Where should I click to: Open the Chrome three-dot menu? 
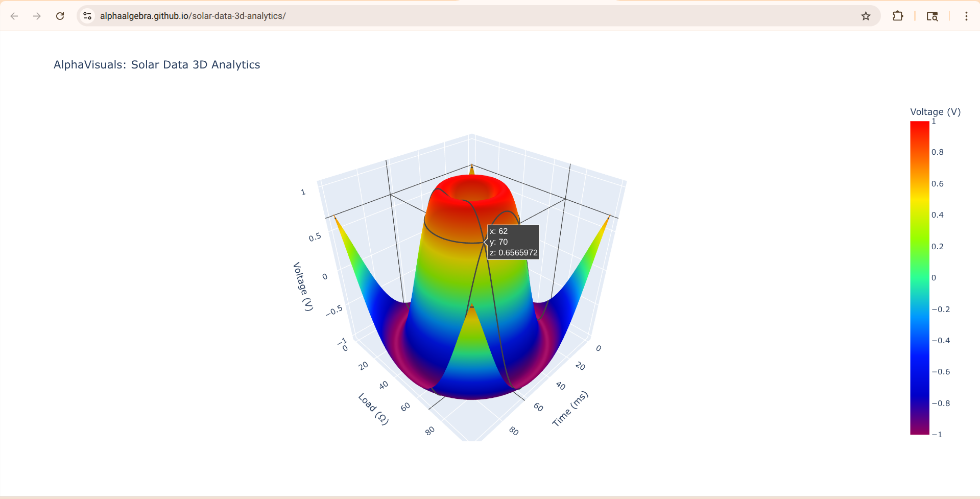966,16
